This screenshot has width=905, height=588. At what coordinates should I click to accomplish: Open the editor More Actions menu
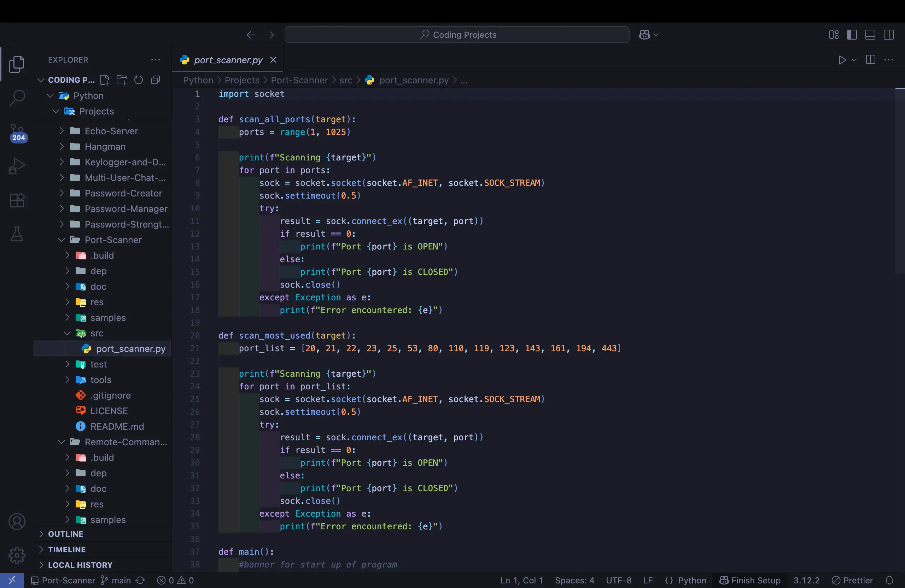(889, 60)
